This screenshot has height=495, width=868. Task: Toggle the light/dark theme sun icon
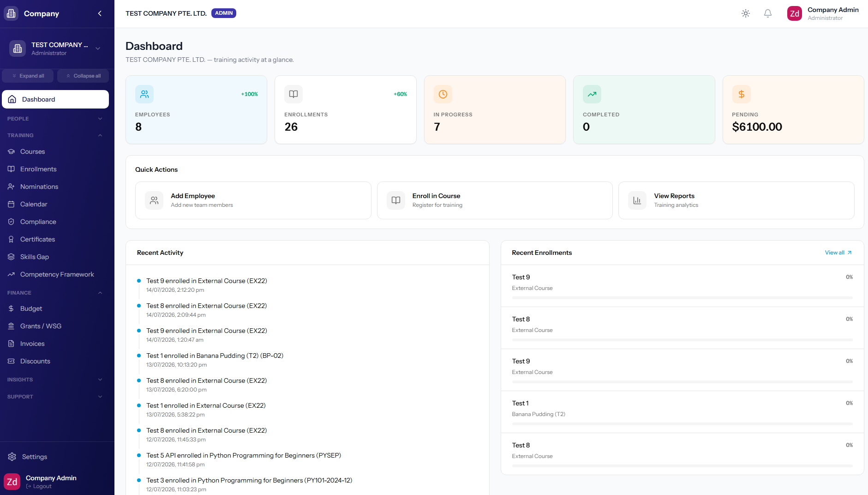pos(746,13)
